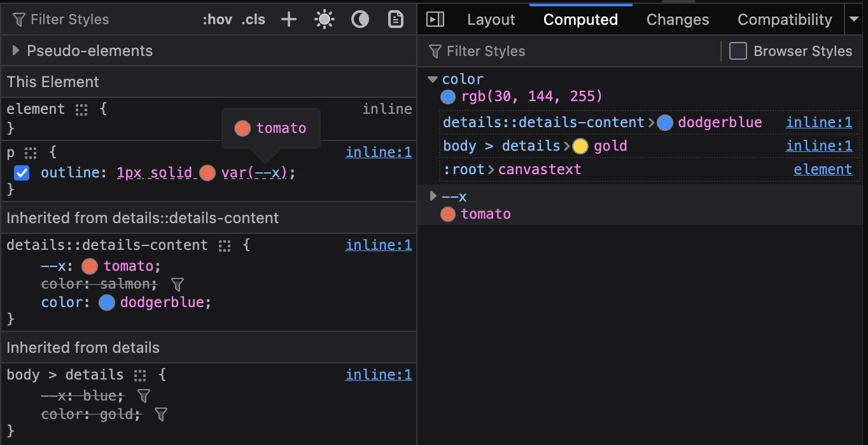Expand the computed --x property
Viewport: 868px width, 445px height.
(x=433, y=196)
